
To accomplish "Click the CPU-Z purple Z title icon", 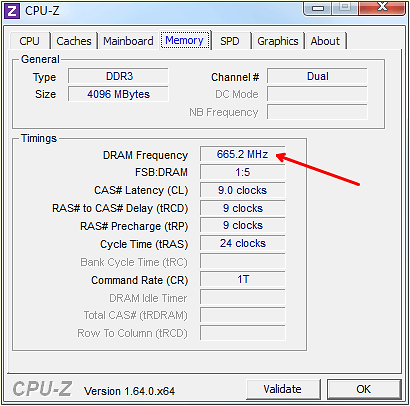I will (12, 11).
